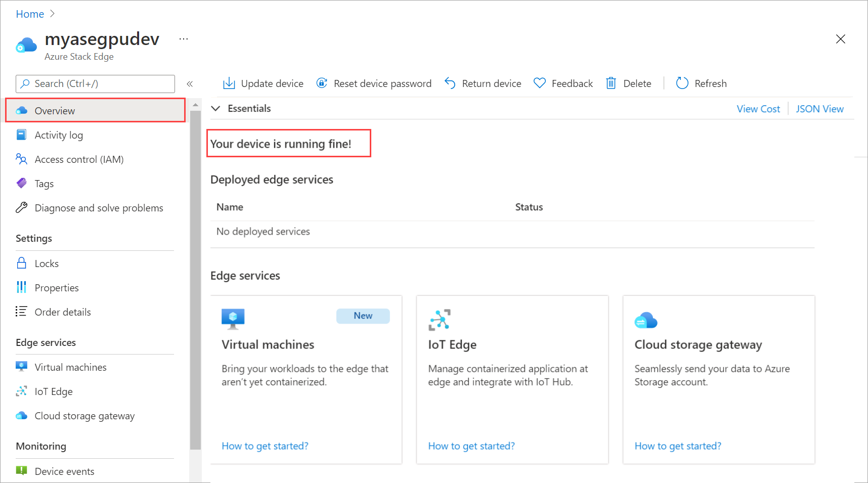Click the search magnifier icon
868x483 pixels.
[x=25, y=83]
